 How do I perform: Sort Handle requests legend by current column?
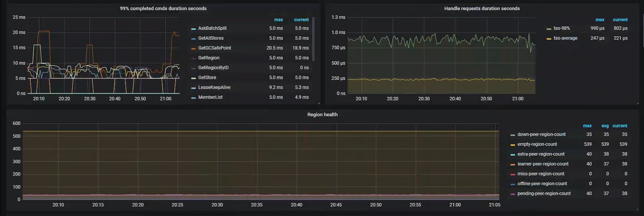point(620,20)
